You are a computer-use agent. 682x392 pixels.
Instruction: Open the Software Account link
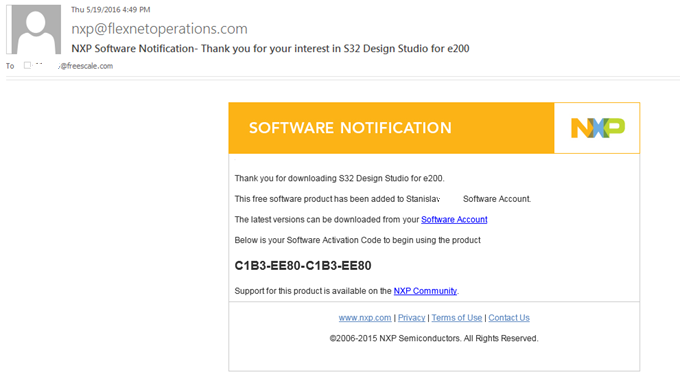tap(454, 220)
